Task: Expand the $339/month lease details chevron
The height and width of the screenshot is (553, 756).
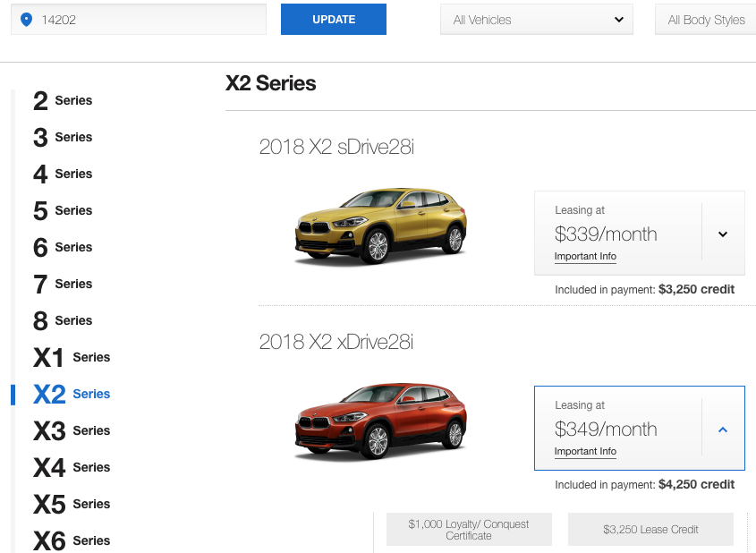Action: click(x=723, y=234)
